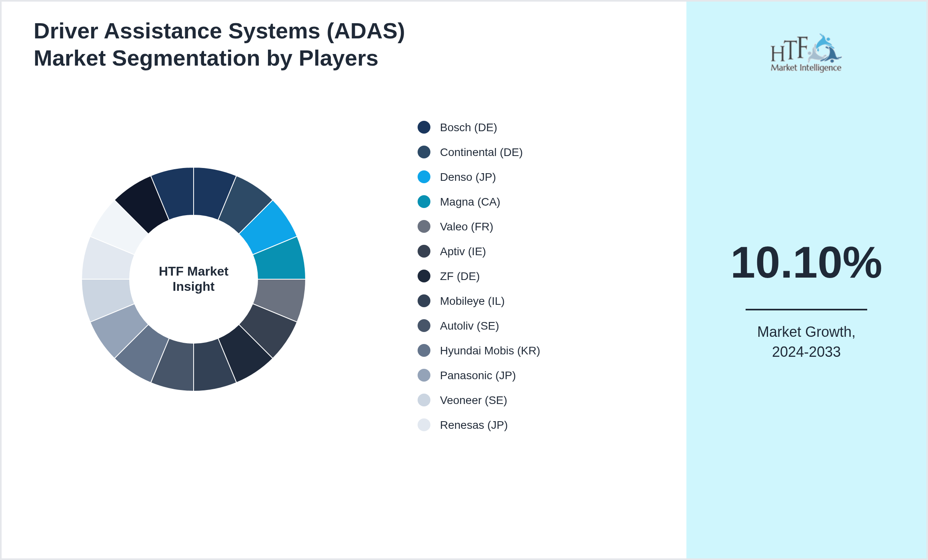
Task: Select the Denso (JP) legend color dot
Action: click(423, 177)
